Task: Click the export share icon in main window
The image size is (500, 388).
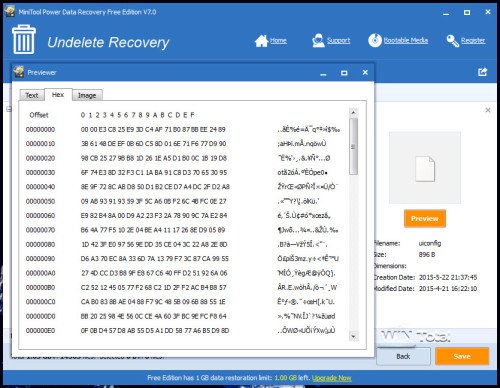Action: (x=482, y=72)
